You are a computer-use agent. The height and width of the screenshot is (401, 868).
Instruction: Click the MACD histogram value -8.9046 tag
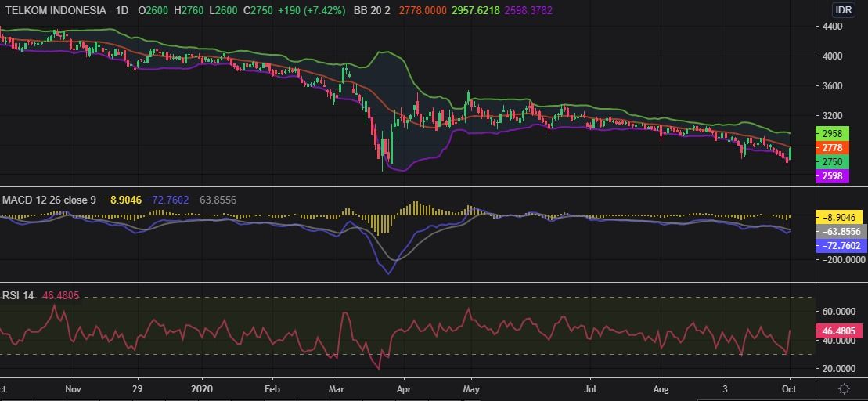tap(838, 218)
